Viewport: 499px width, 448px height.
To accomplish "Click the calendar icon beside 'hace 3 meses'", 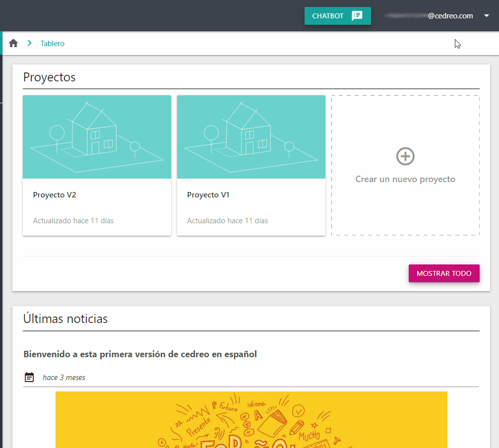I will coord(29,377).
